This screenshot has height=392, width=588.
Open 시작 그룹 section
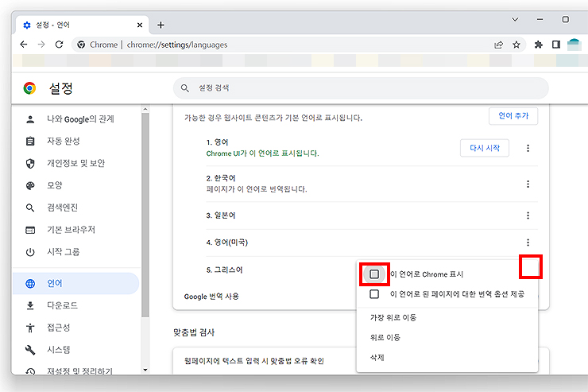point(63,252)
